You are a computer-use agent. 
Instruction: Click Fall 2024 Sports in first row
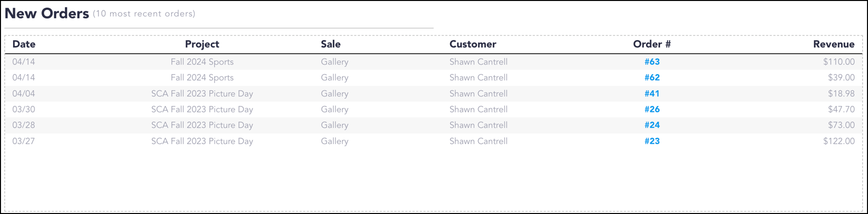pyautogui.click(x=202, y=62)
